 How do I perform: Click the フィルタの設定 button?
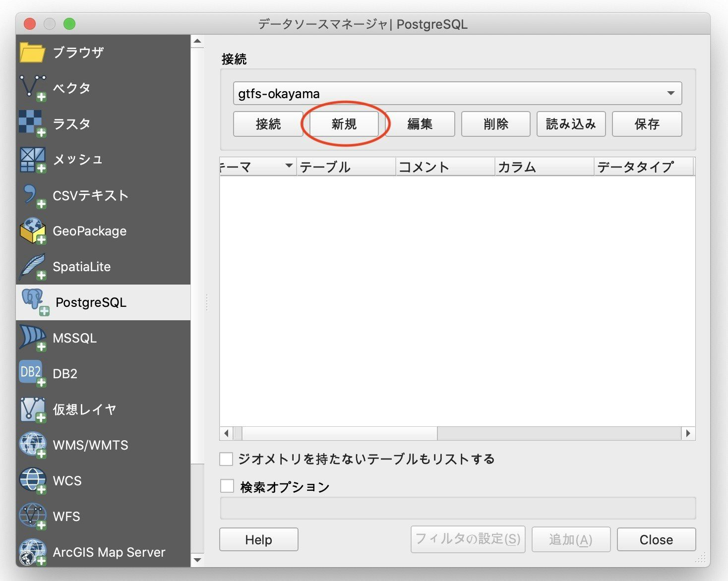468,539
